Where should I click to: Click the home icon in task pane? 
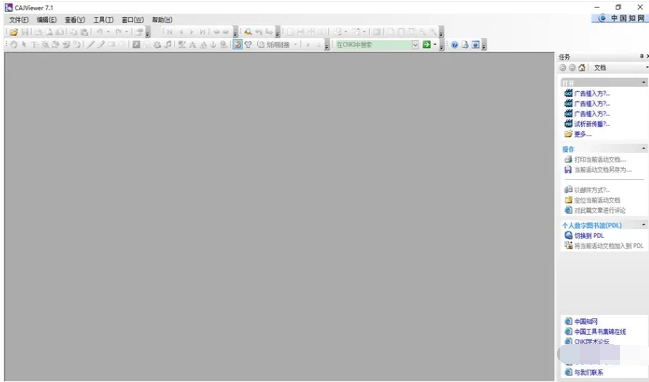[582, 67]
